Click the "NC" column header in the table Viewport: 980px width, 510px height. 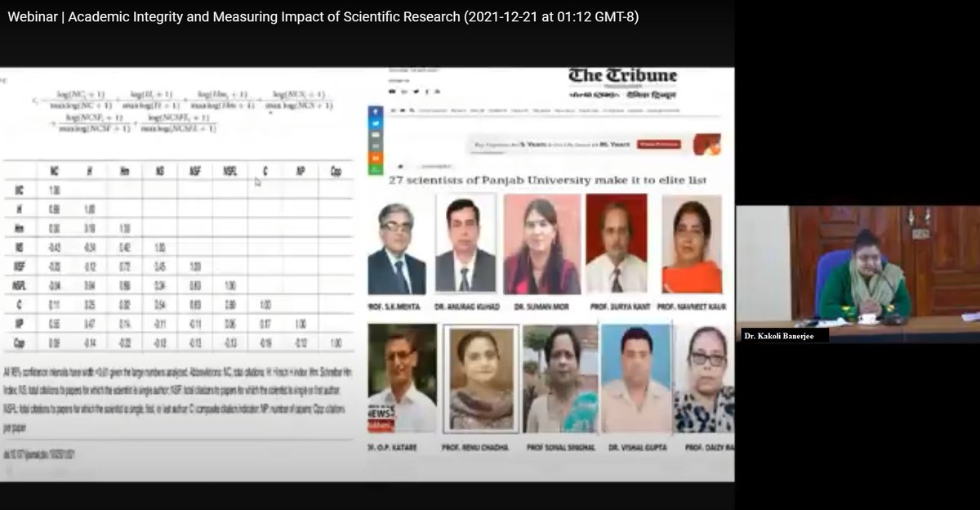pos(54,171)
